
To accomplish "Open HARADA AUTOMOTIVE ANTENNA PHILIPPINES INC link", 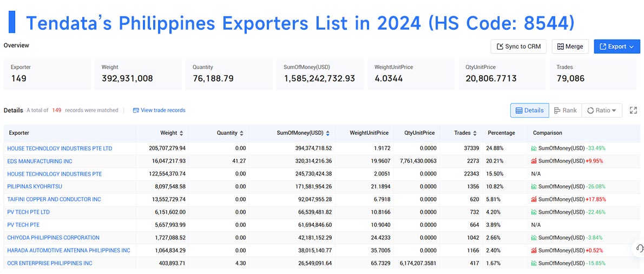I will pyautogui.click(x=69, y=250).
